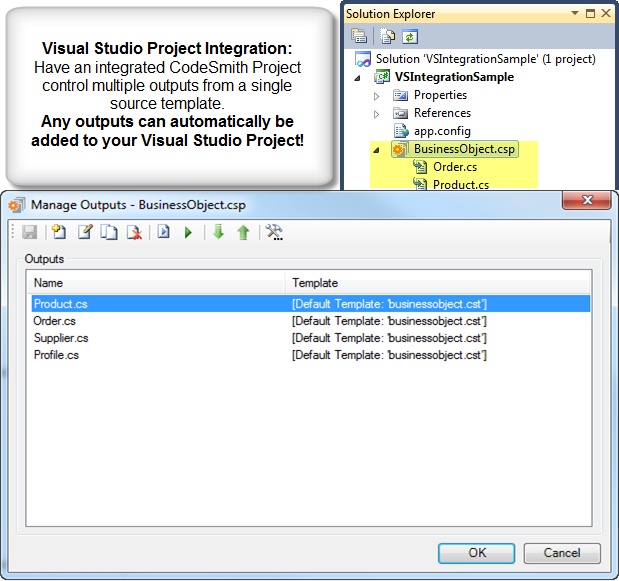The height and width of the screenshot is (581, 619).
Task: Close the Solution Explorer panel
Action: point(606,13)
